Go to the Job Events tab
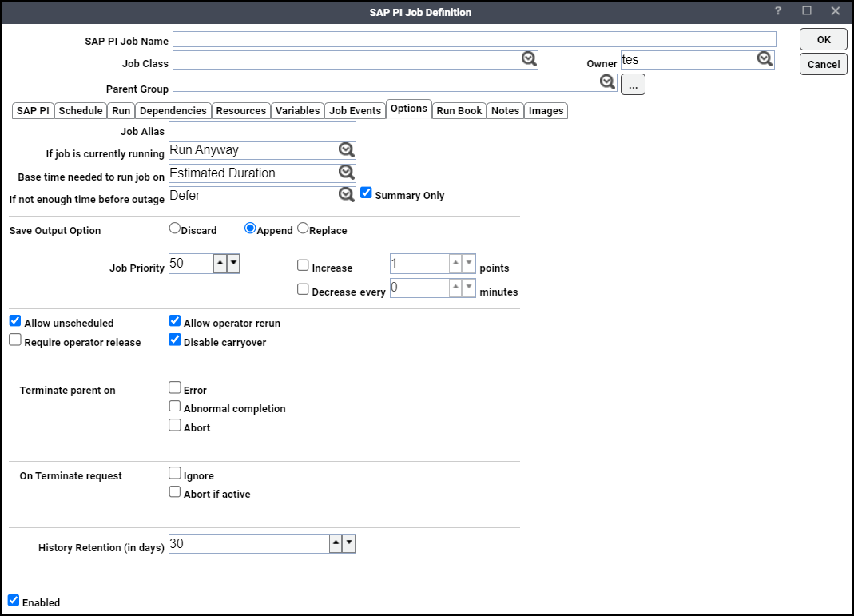Viewport: 854px width, 616px height. [x=356, y=110]
